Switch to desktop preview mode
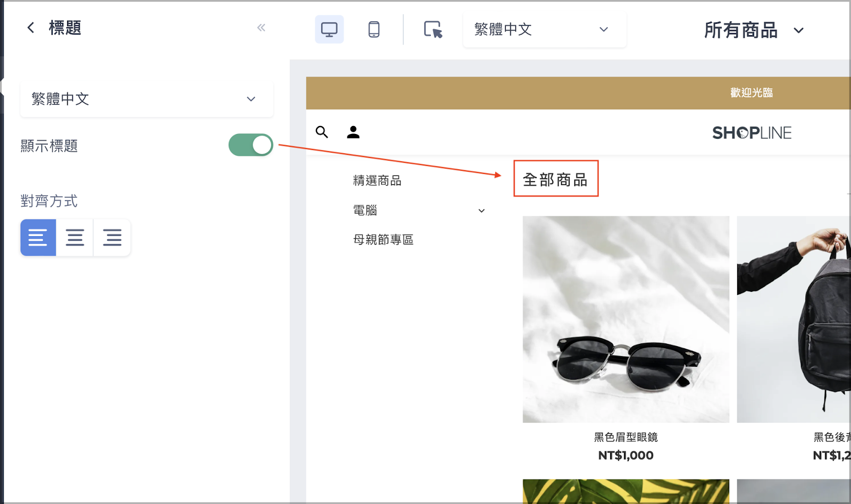 pos(329,29)
